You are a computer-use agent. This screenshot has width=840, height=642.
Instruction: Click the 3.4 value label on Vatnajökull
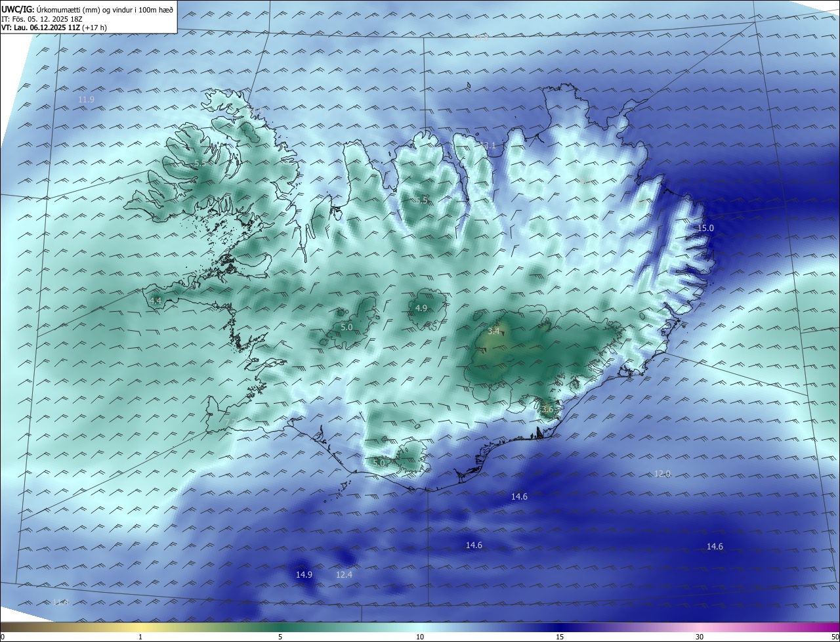(x=493, y=332)
